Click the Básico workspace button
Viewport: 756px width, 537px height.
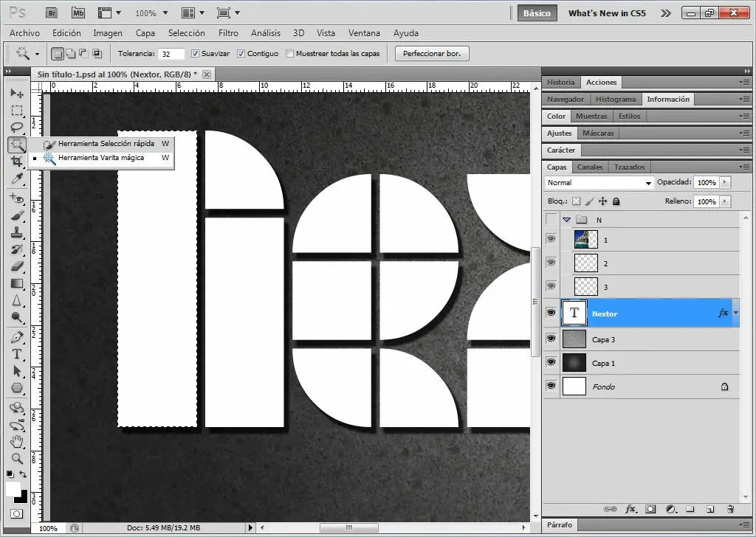pyautogui.click(x=536, y=13)
